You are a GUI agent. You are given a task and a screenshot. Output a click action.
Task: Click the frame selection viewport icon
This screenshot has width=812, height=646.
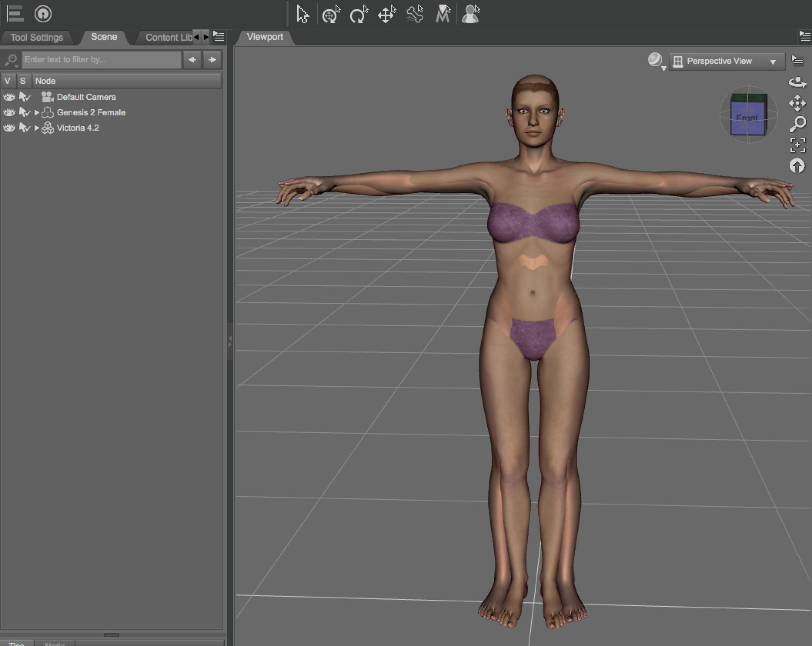pos(797,145)
